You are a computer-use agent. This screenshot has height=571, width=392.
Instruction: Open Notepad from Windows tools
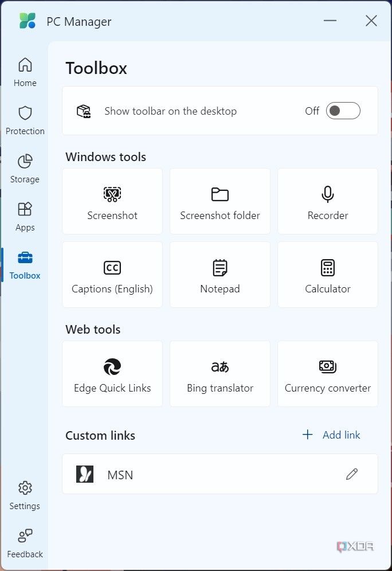(x=220, y=275)
